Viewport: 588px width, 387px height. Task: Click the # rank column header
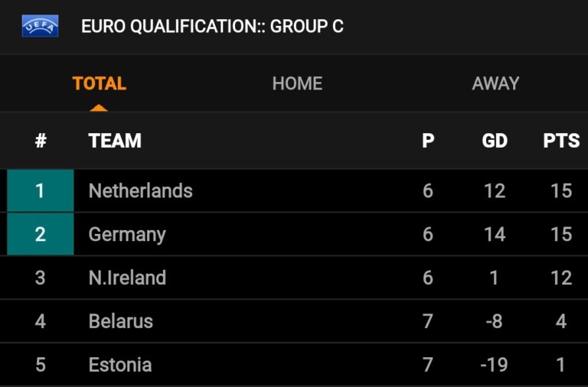click(41, 141)
